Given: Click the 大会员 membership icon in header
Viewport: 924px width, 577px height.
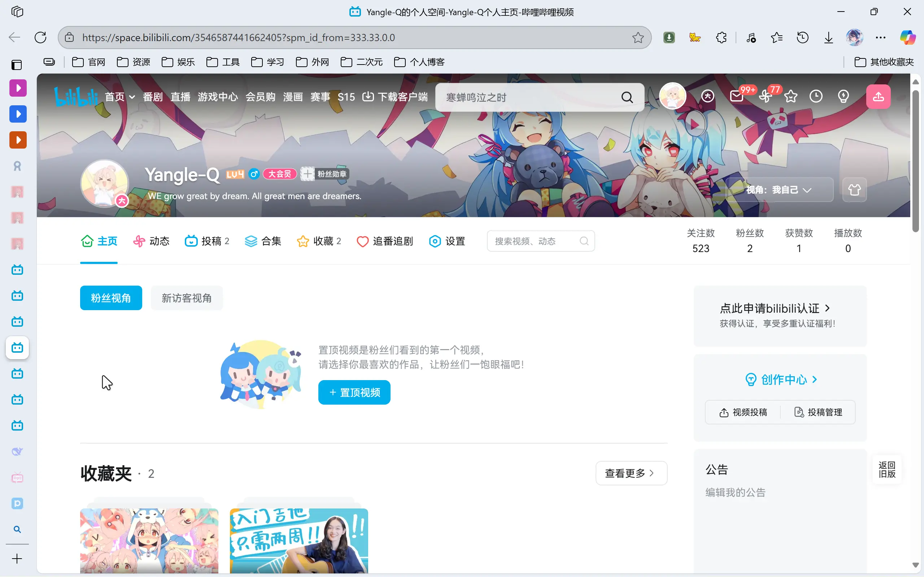Looking at the screenshot, I should [x=707, y=97].
